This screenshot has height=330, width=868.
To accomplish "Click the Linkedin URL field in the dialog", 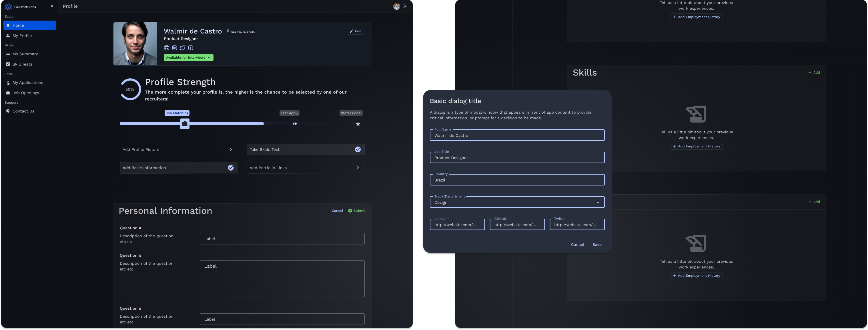I will click(x=457, y=225).
